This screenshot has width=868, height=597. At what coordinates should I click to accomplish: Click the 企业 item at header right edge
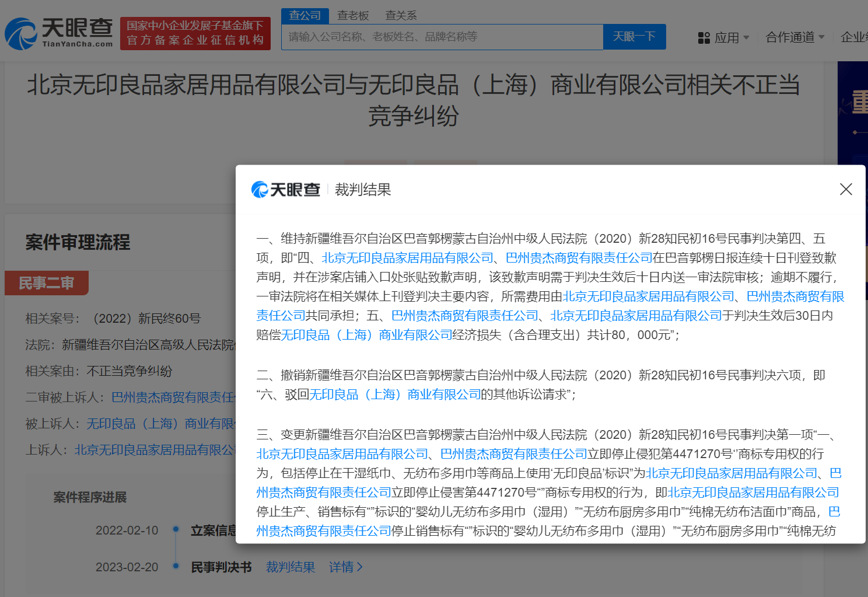(x=854, y=37)
